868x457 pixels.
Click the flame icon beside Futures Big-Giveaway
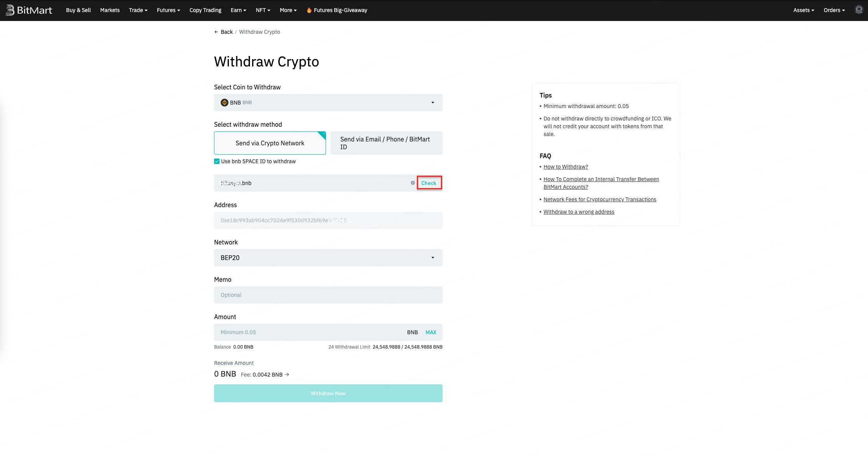point(309,10)
